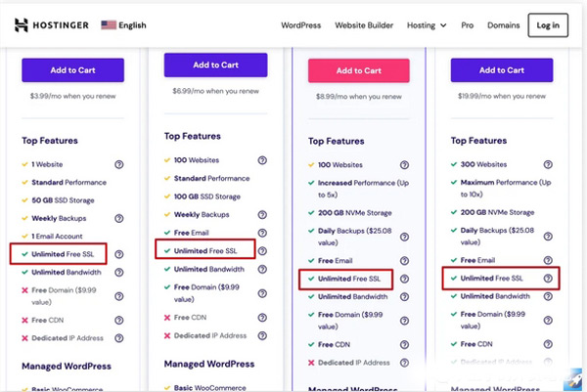Click help icon next to 1 Email Account
The width and height of the screenshot is (587, 392).
[118, 236]
